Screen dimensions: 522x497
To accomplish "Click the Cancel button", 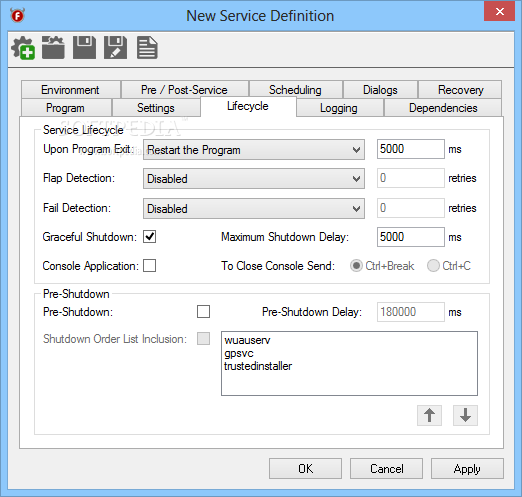I will 386,469.
